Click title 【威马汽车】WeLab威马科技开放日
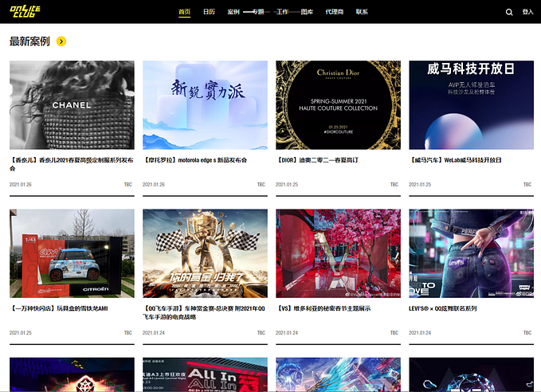This screenshot has height=392, width=541. coord(456,160)
